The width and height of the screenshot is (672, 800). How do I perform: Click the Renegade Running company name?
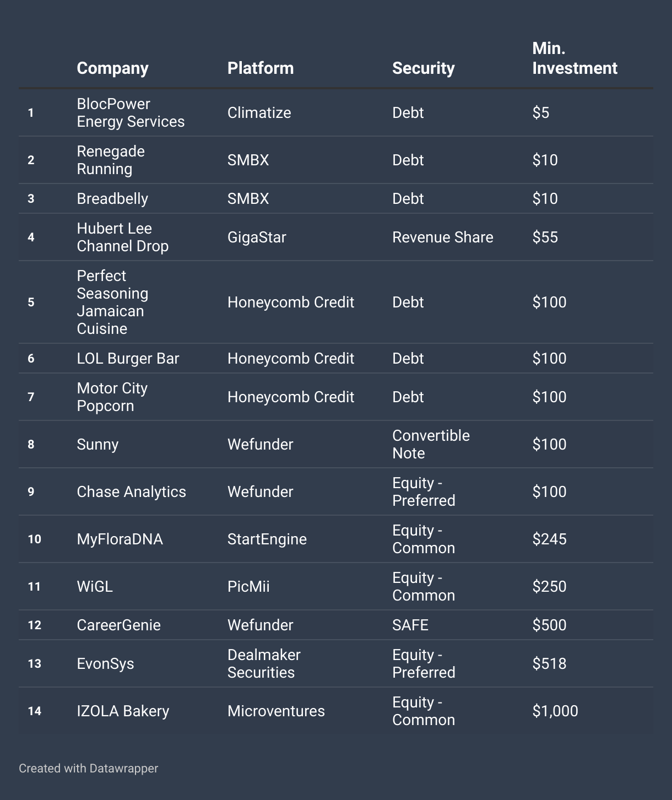(111, 160)
